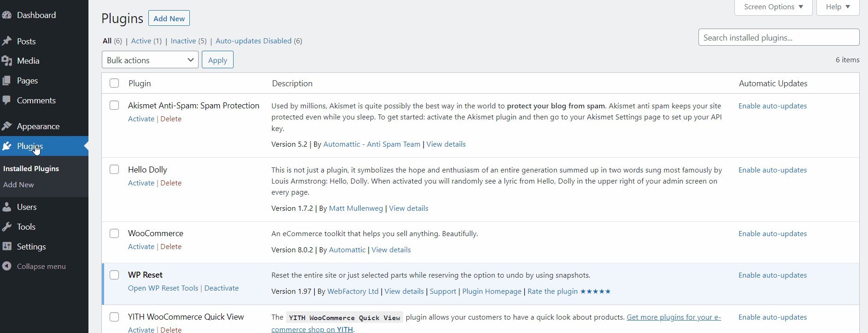Open the Pages sidebar menu item
868x333 pixels.
pos(27,81)
